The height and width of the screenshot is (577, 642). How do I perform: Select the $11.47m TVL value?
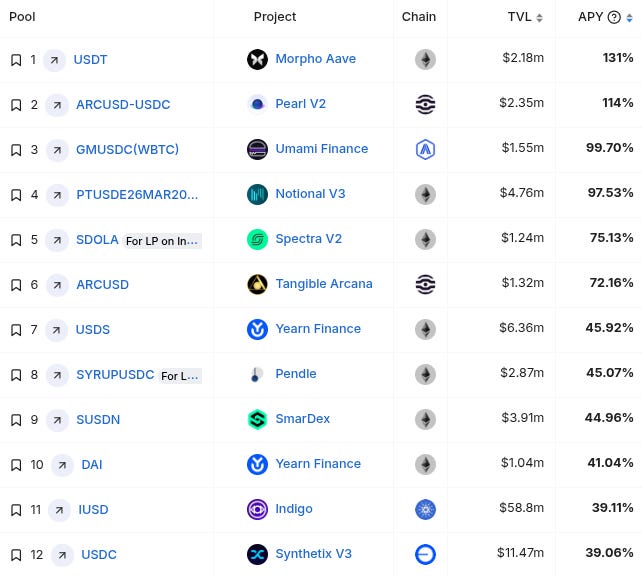[x=520, y=553]
